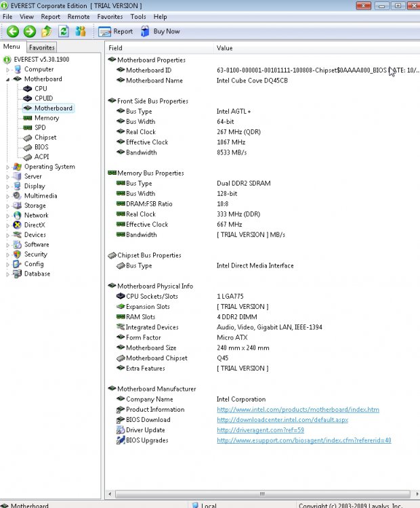Click the DirectX icon in tree
Image resolution: width=420 pixels, height=508 pixels.
point(18,225)
